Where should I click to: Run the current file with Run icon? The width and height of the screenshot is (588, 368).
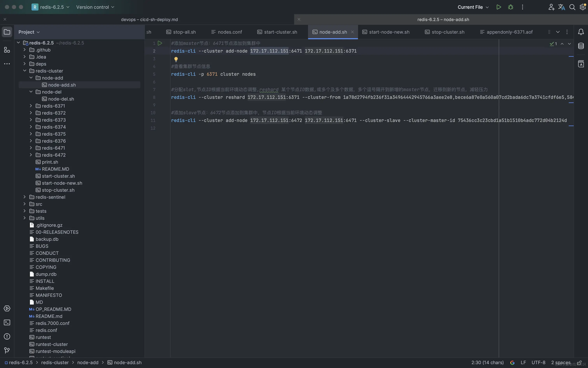[x=499, y=7]
